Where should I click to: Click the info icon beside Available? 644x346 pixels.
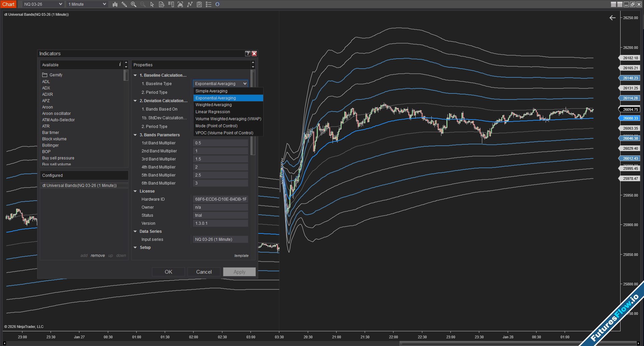click(120, 64)
